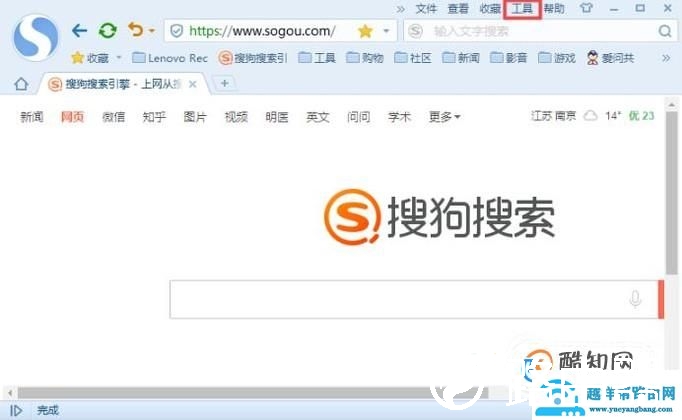This screenshot has height=420, width=682.
Task: Open the 爱问共 bookmark
Action: point(610,58)
